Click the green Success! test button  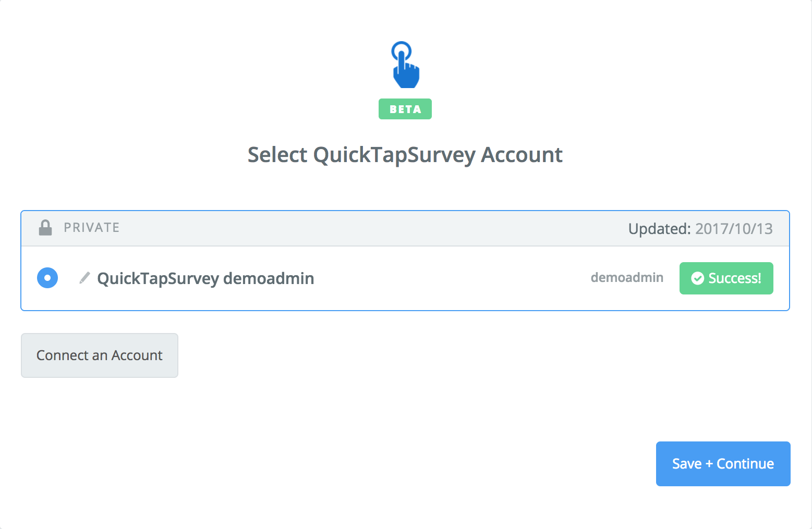[726, 278]
